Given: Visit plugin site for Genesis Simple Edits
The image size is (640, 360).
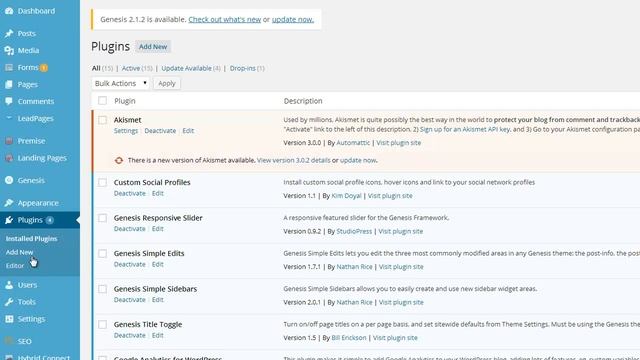Looking at the screenshot, I should pos(401,267).
